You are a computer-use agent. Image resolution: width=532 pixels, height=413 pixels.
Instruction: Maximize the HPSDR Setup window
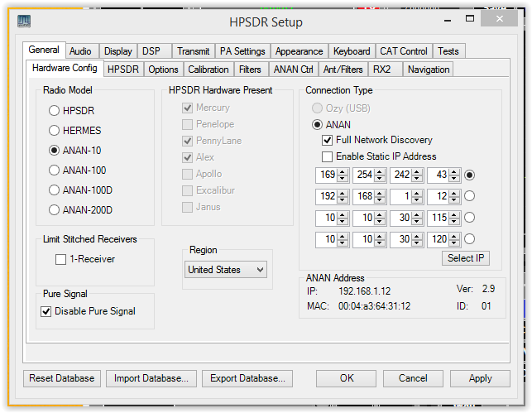point(470,19)
